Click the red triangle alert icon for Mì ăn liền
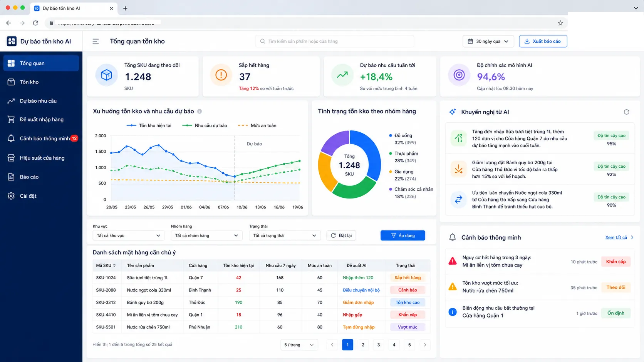The image size is (644, 362). point(453,261)
